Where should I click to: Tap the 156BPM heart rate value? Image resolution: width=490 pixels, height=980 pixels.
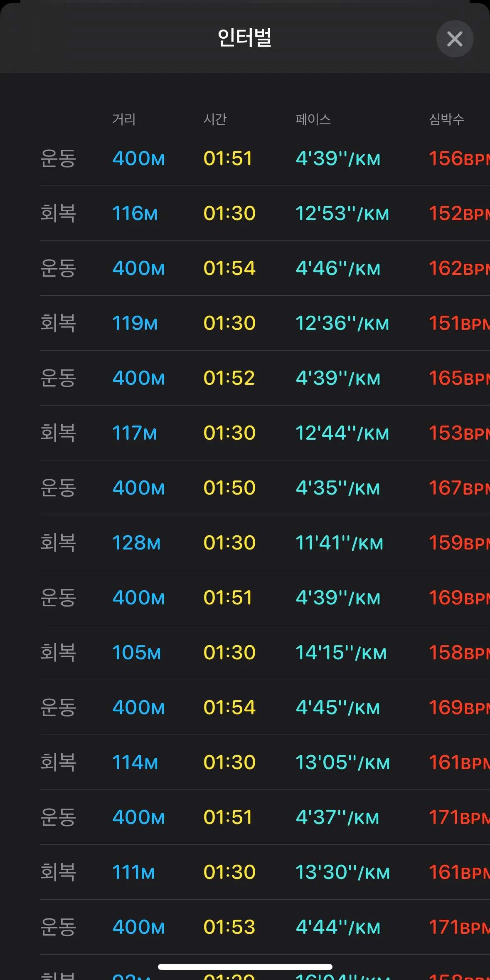pos(459,158)
